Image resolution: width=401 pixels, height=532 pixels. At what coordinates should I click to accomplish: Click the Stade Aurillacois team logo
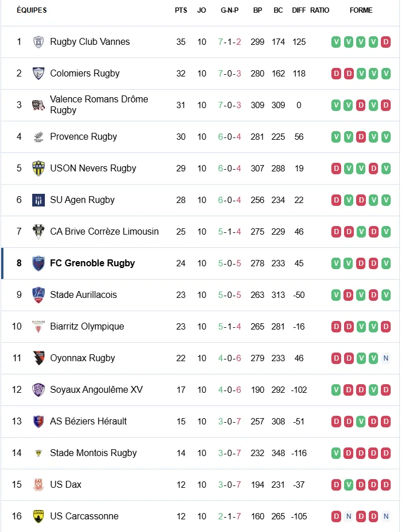click(39, 295)
